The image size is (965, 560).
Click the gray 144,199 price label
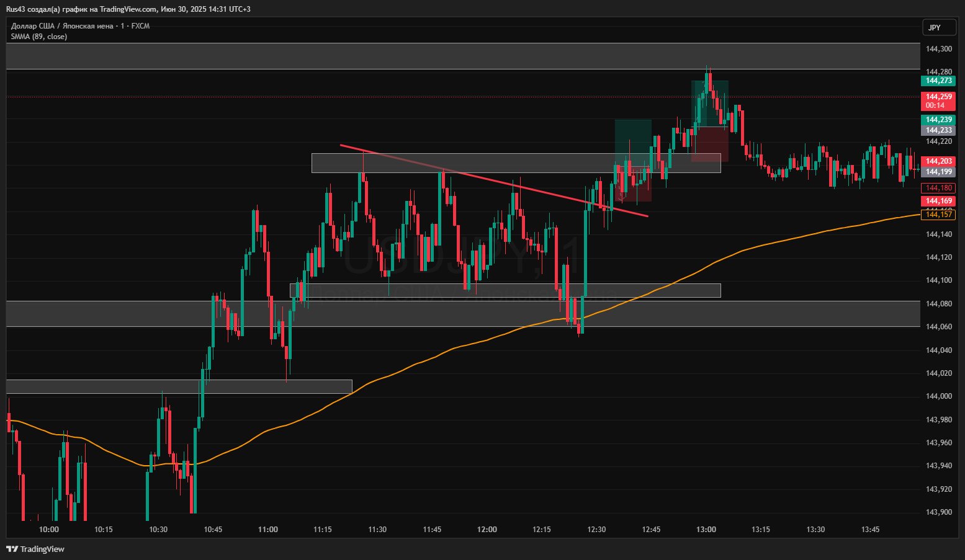(938, 172)
